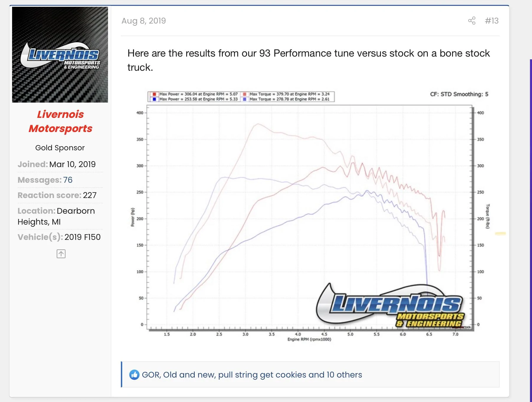Image resolution: width=532 pixels, height=402 pixels.
Task: Click the up-arrow icon under the user info
Action: pyautogui.click(x=61, y=254)
